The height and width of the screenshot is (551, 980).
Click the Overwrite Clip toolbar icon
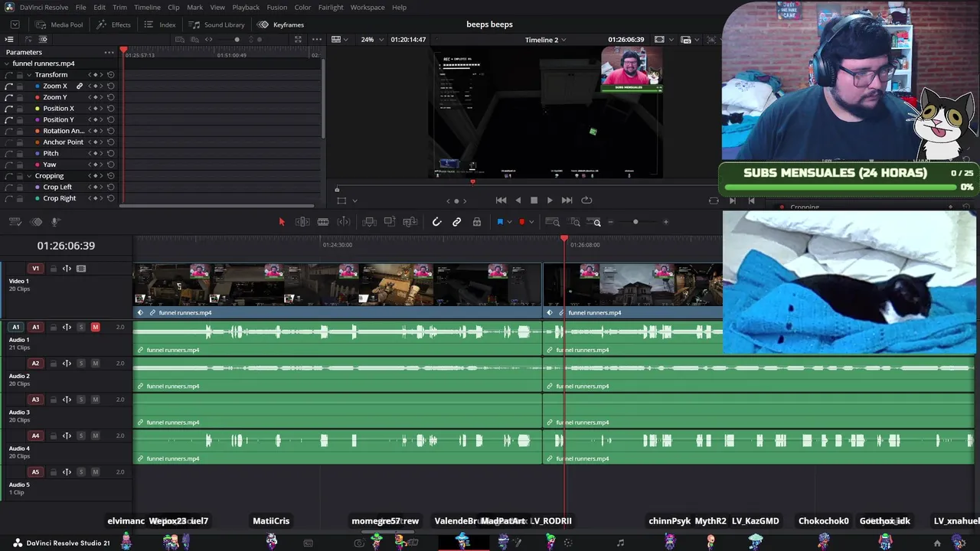coord(390,222)
